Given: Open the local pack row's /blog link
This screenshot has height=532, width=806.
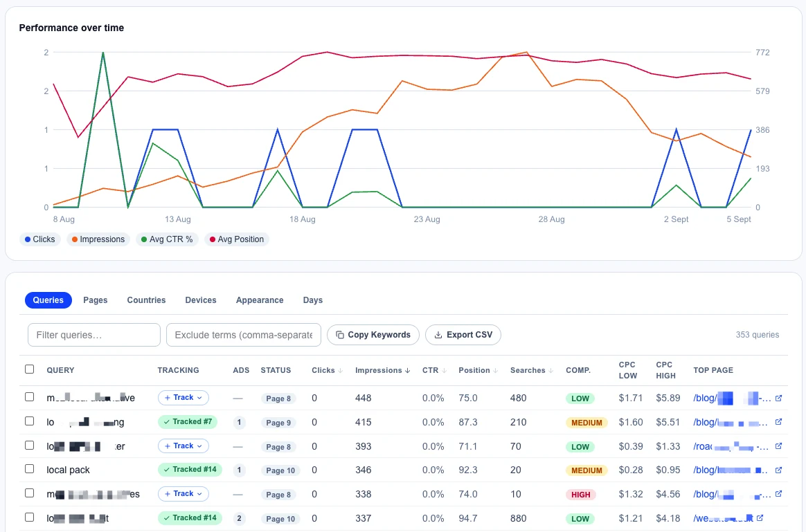Looking at the screenshot, I should pos(731,470).
